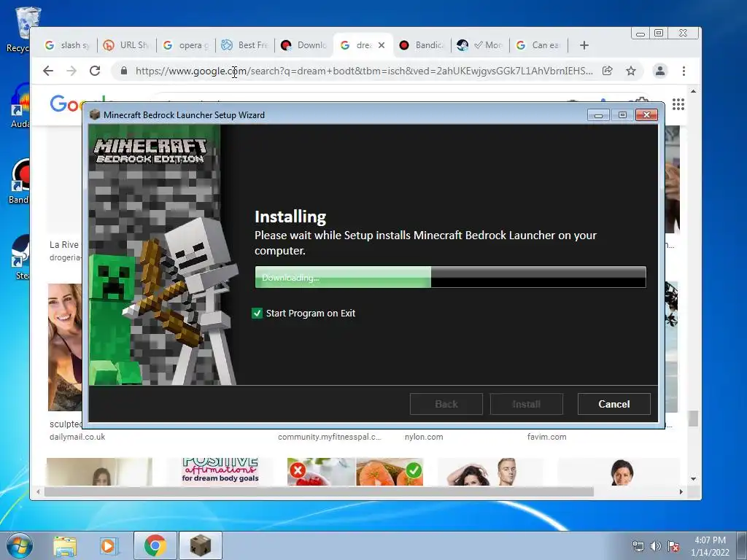Click the padlock site info icon
Screen dimensions: 747x560
124,71
